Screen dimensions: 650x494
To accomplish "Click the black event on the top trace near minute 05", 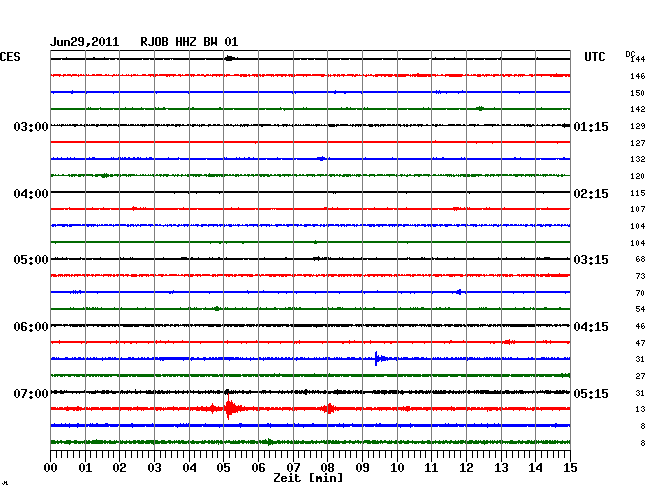I will pos(230,58).
